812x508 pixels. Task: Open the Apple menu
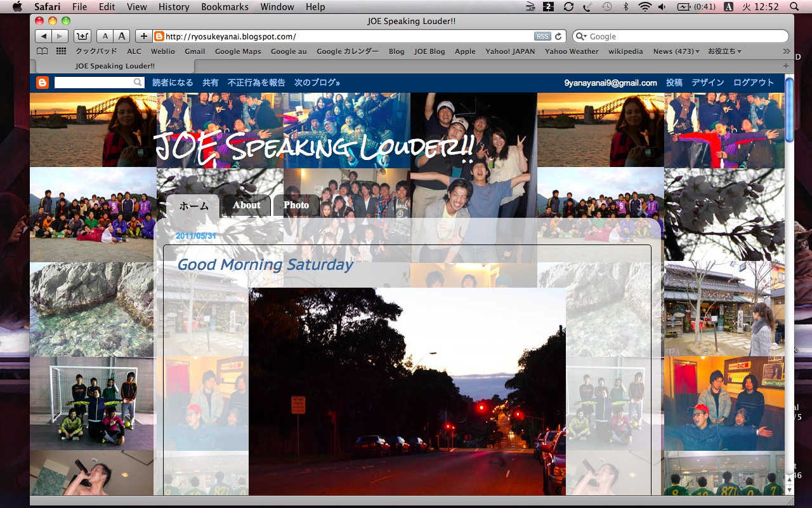(x=17, y=6)
